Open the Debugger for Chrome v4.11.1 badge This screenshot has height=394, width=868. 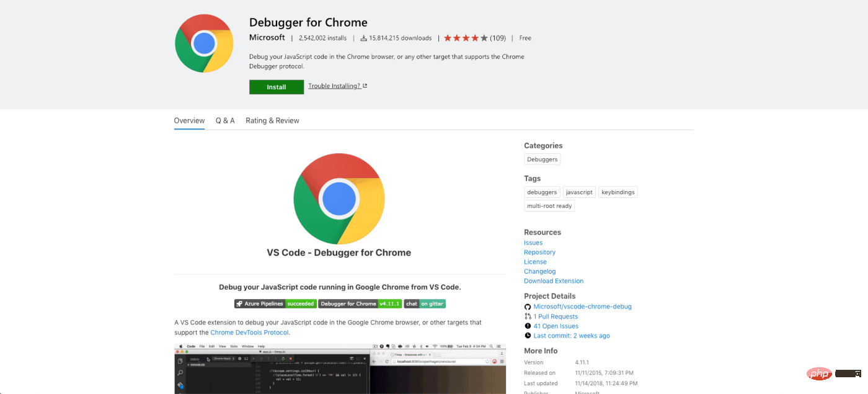tap(360, 303)
